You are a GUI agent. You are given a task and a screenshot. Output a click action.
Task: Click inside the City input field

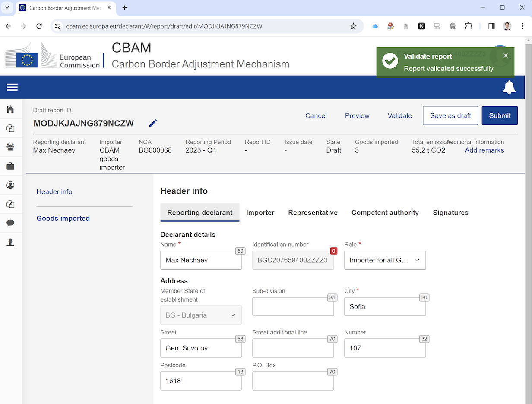pos(385,306)
